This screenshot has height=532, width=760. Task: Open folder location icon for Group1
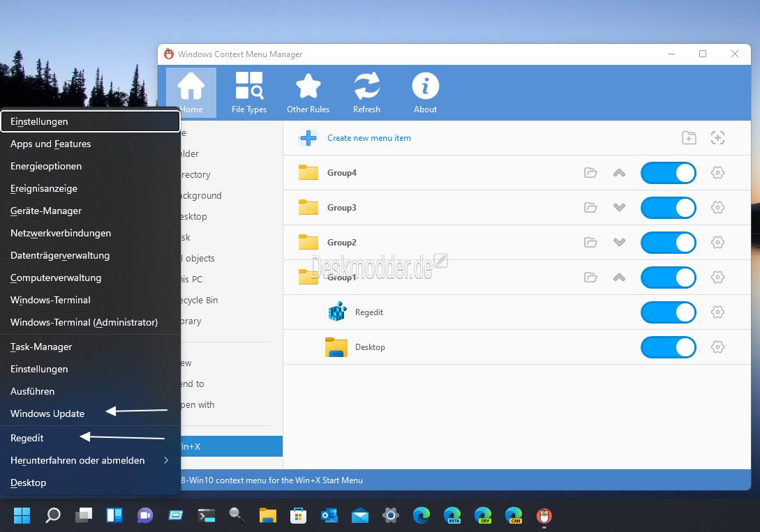point(590,278)
